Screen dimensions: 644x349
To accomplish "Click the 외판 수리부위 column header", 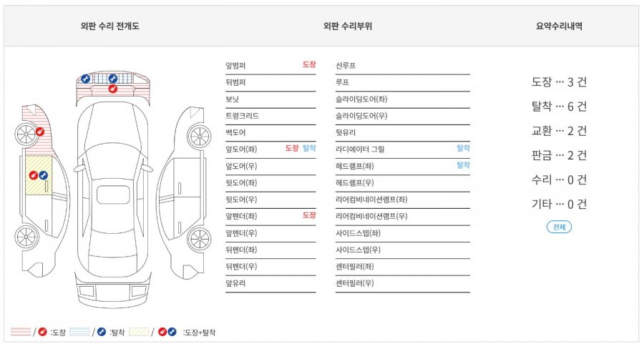I will (x=348, y=26).
